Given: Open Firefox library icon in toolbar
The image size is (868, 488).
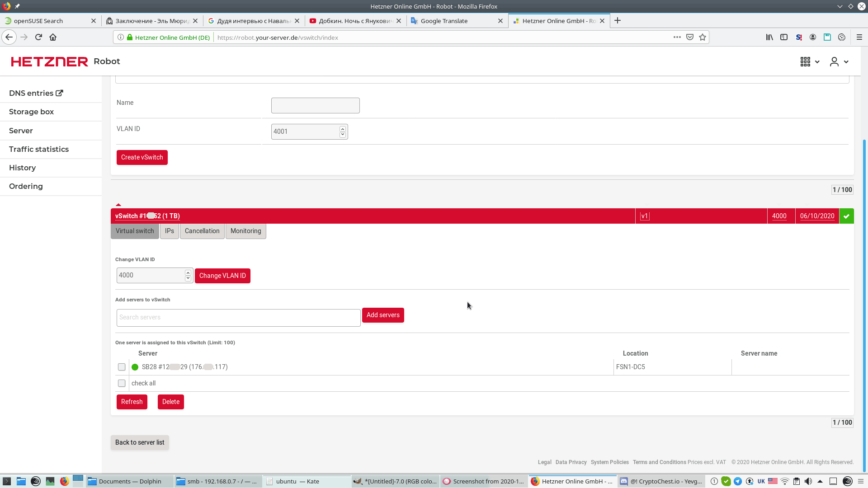Looking at the screenshot, I should click(x=769, y=38).
